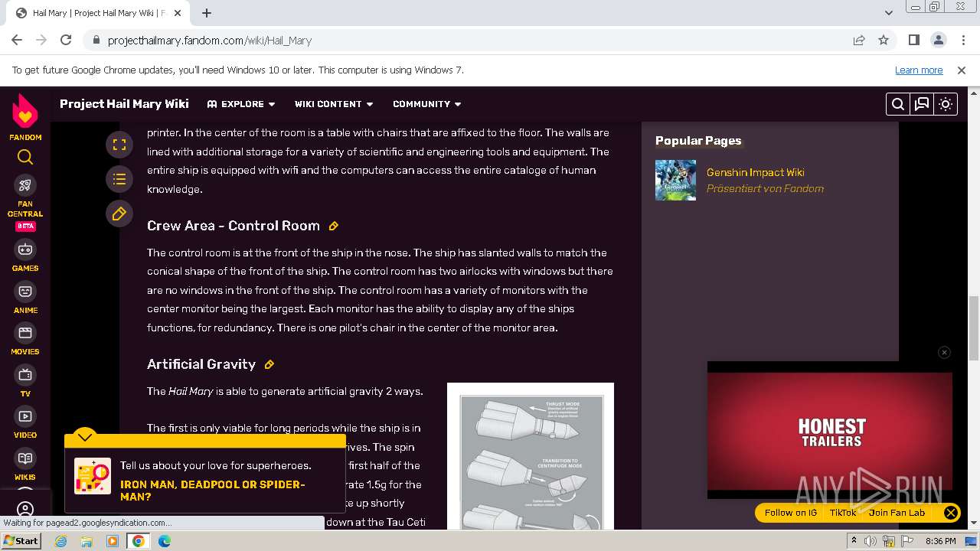Viewport: 980px width, 551px height.
Task: Open Genshin Impact Wiki thumbnail
Action: click(x=675, y=180)
